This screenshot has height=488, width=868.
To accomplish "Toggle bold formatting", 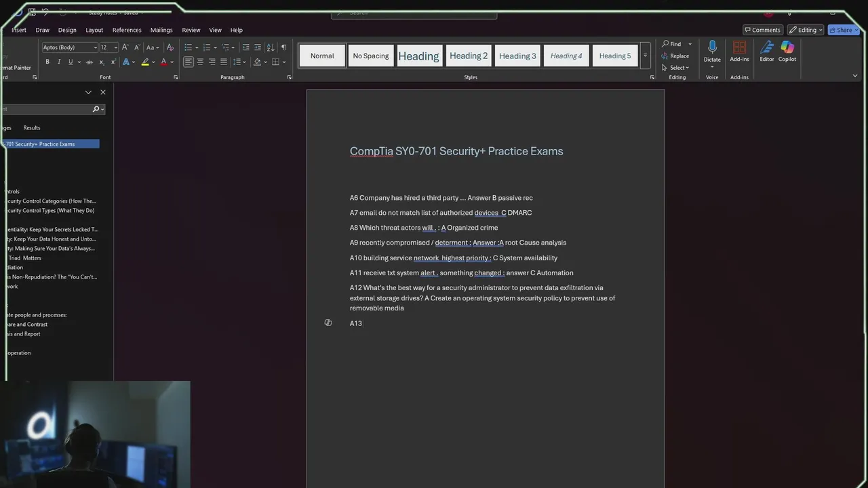I will tap(47, 62).
